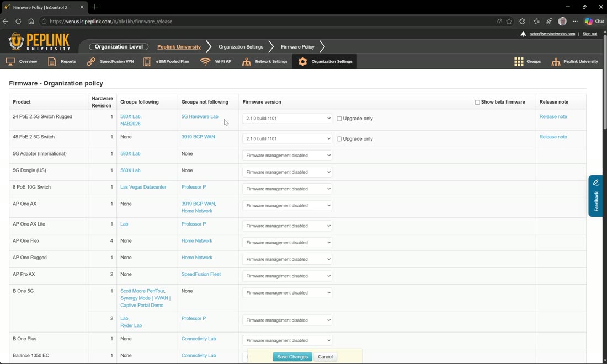Save the firmware policy changes
This screenshot has height=364, width=607.
click(292, 357)
